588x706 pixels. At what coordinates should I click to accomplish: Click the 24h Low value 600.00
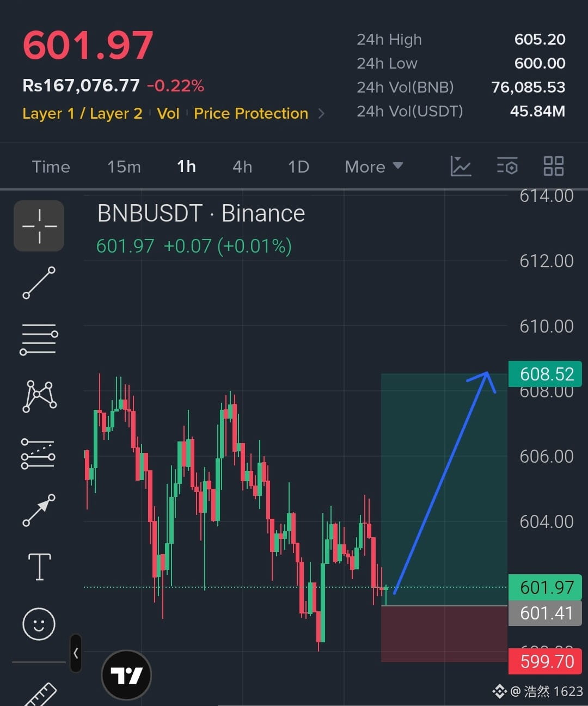(x=540, y=63)
